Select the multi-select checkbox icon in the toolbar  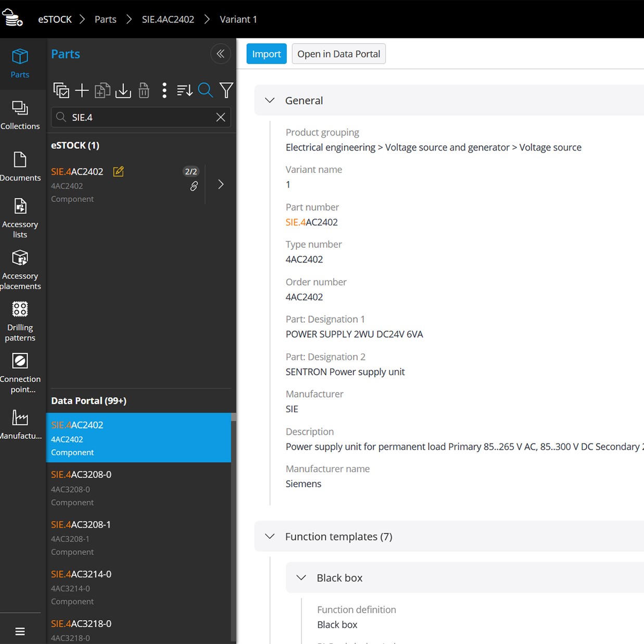pyautogui.click(x=61, y=90)
